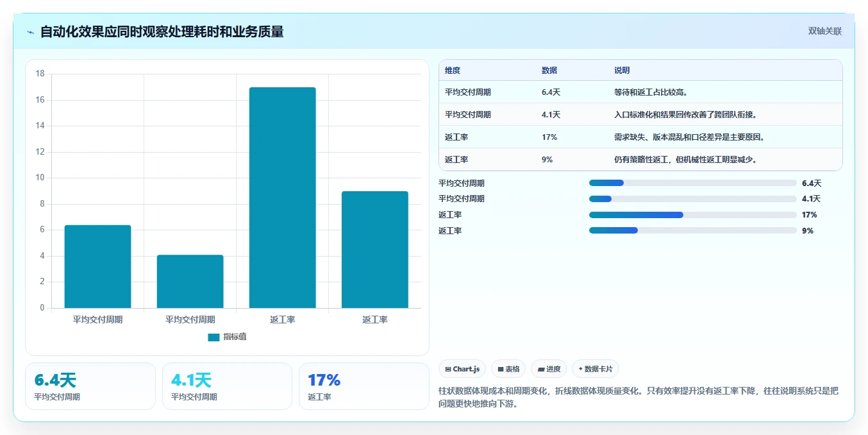Select the table cell 4.1天

[x=551, y=114]
